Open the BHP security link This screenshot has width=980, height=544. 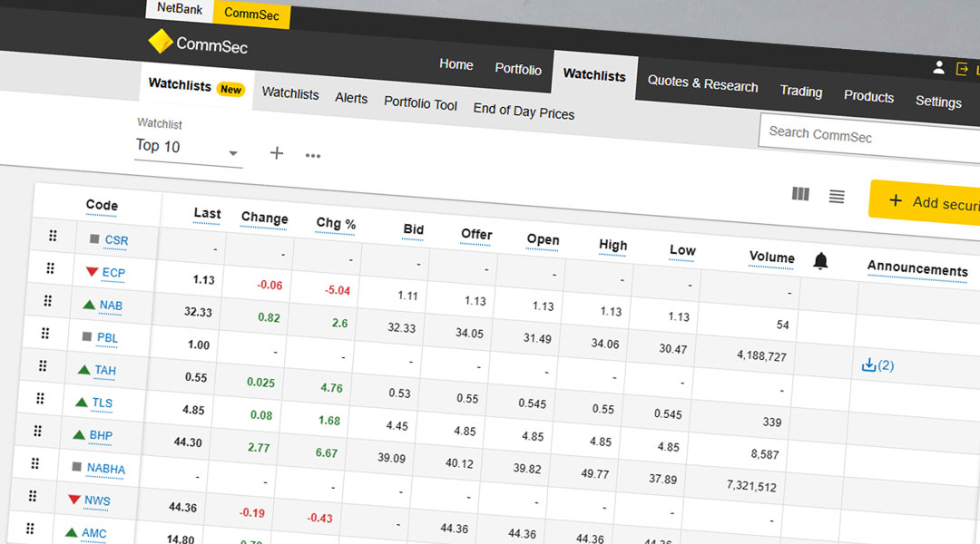(101, 435)
